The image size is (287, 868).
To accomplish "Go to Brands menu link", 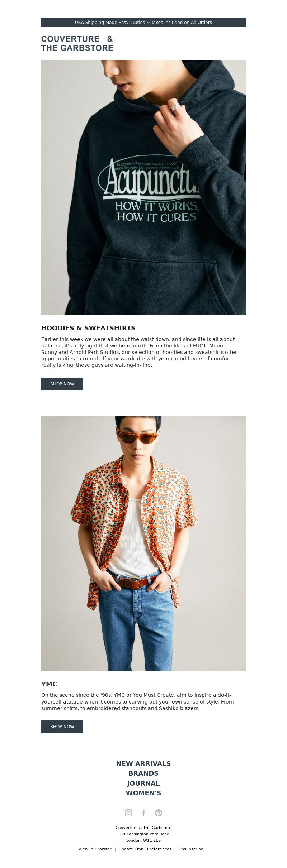I will point(143,773).
